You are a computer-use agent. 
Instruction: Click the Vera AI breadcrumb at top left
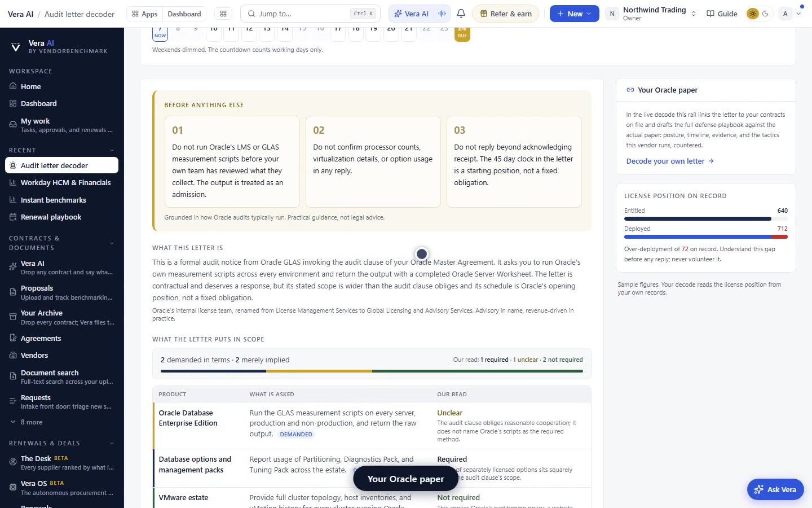point(21,14)
